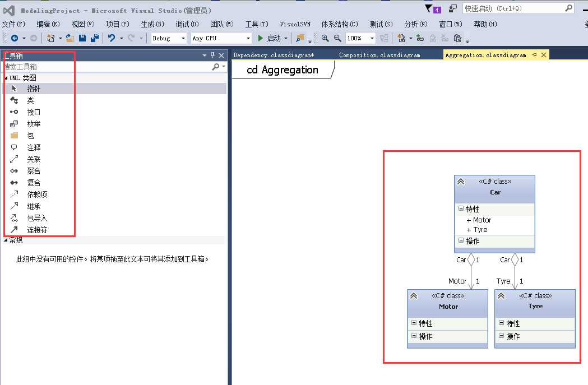Collapse the Tyre class shape chevron
Screen dimensions: 588x385
pyautogui.click(x=501, y=296)
